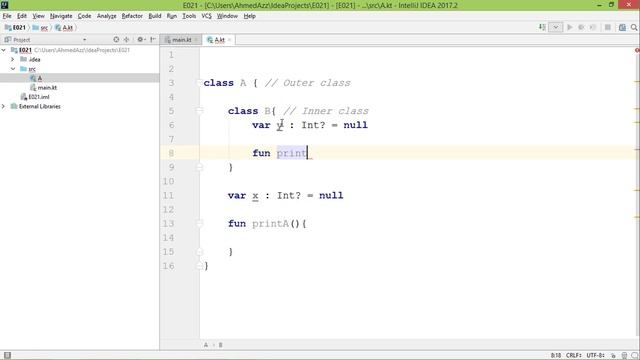
Task: Click the E021 breadcrumb in navigation bar
Action: pyautogui.click(x=15, y=28)
